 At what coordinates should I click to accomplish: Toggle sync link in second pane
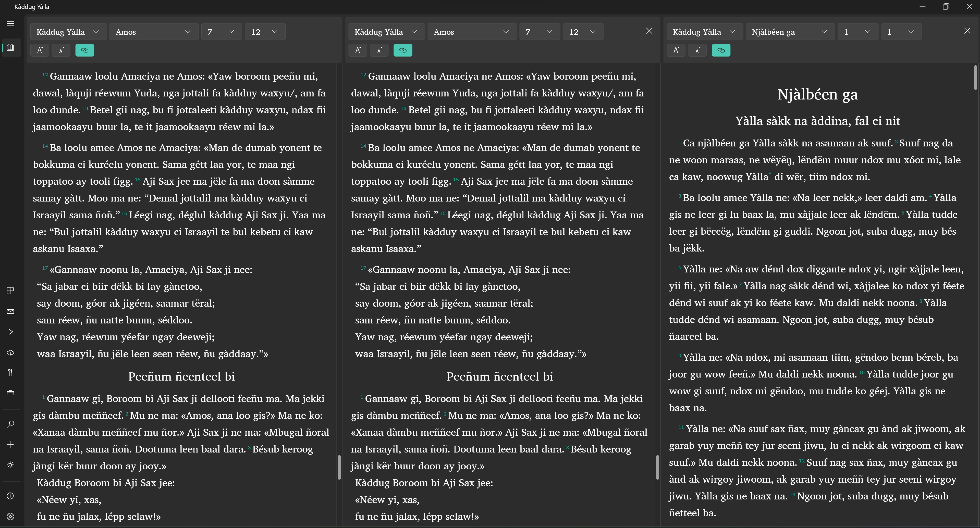pos(402,50)
